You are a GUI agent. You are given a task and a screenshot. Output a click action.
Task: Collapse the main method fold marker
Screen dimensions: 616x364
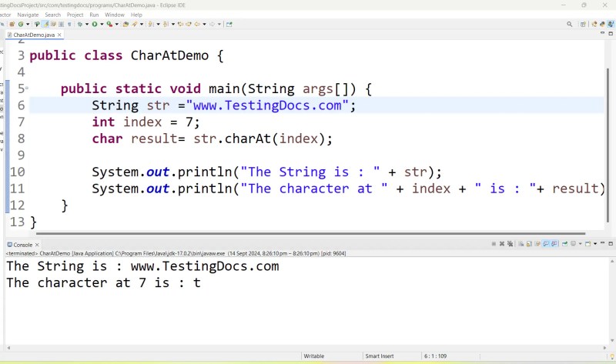27,88
